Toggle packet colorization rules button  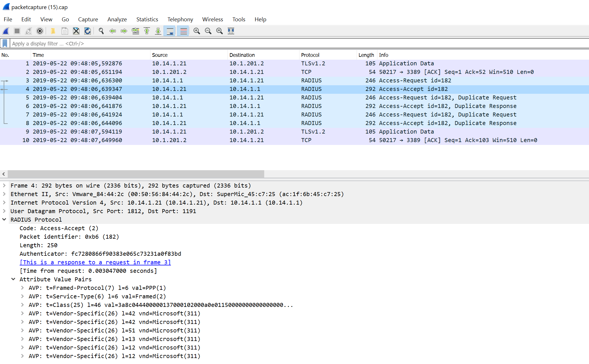point(183,31)
